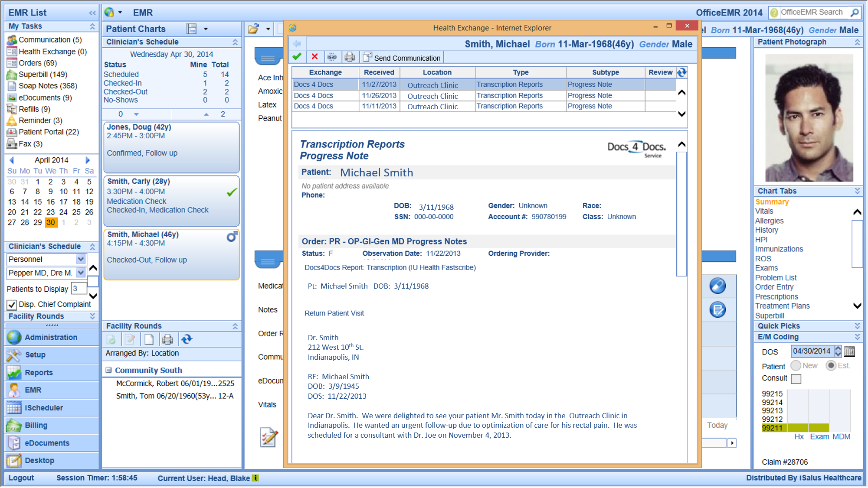Open the Reports module
The height and width of the screenshot is (488, 868).
coord(52,372)
